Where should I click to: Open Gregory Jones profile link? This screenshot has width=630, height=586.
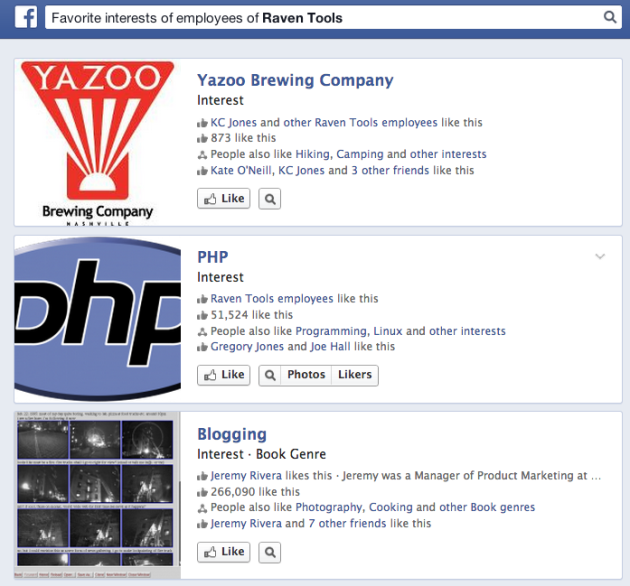(x=247, y=347)
